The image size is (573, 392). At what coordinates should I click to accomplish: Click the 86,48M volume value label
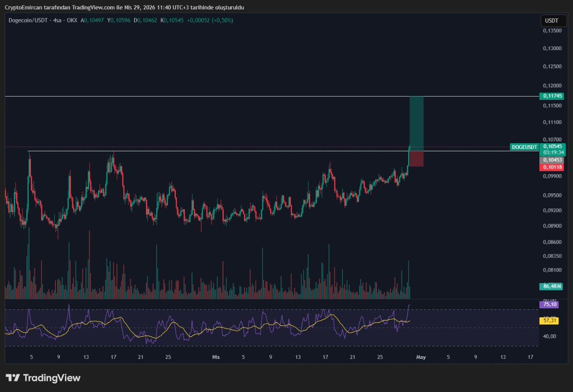click(551, 286)
